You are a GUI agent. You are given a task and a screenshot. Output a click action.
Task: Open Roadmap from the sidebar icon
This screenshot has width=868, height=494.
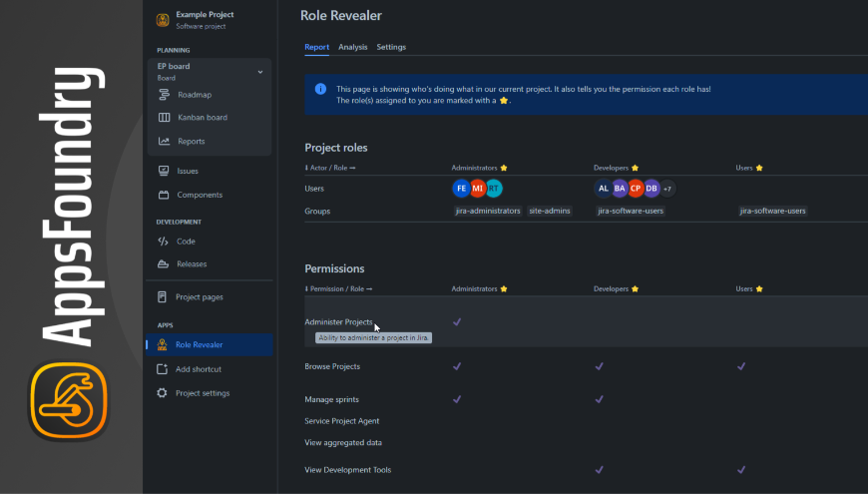[165, 95]
